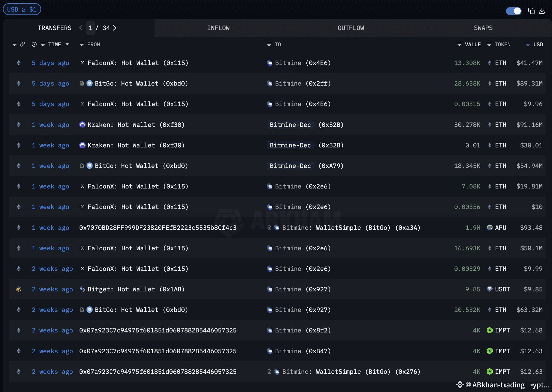Switch to the OUTFLOW tab

(x=351, y=28)
